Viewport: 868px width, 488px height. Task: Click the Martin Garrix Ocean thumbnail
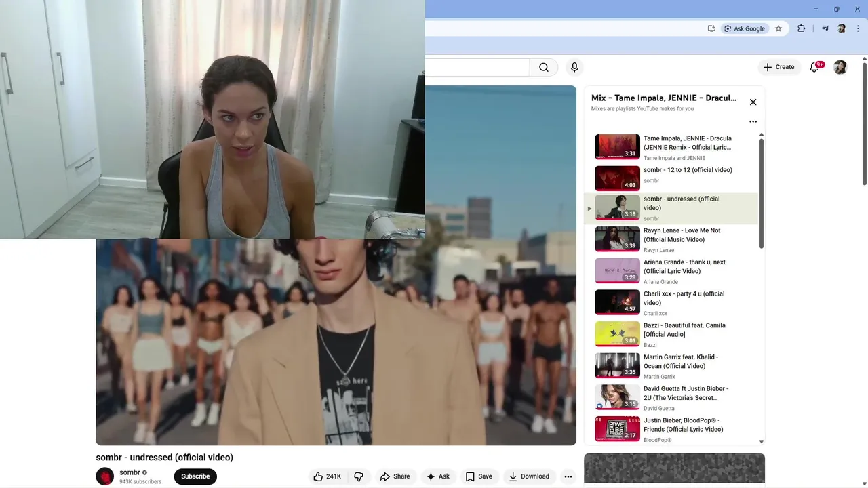click(617, 366)
